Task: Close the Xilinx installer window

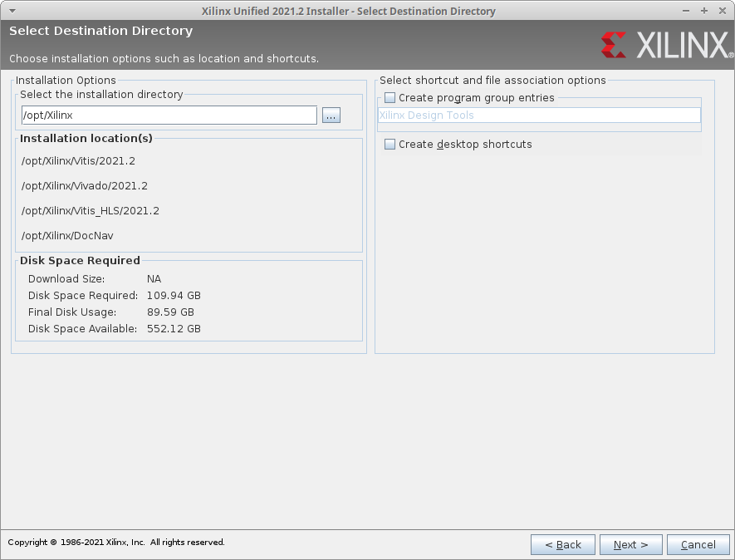Action: point(721,11)
